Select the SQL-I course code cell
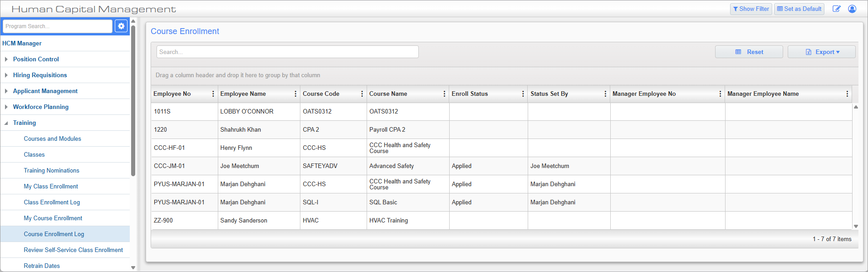The height and width of the screenshot is (272, 868). [x=333, y=202]
